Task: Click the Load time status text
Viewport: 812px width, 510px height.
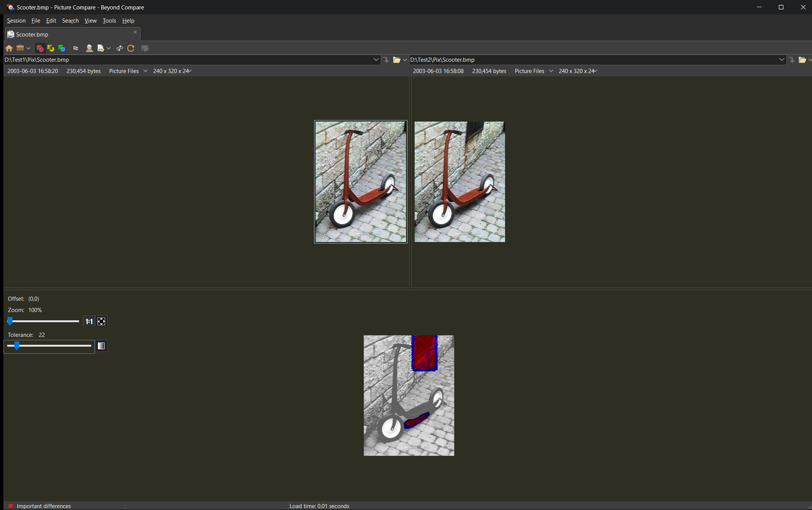Action: 319,506
